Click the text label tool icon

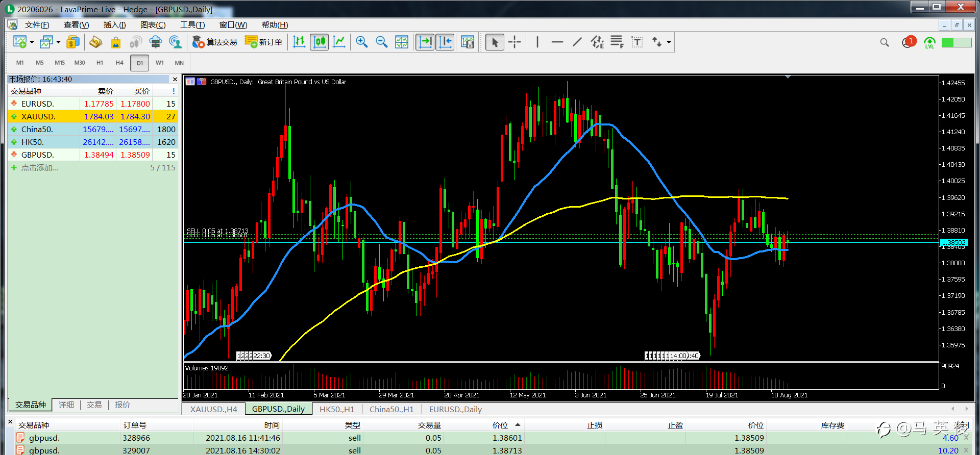coord(636,42)
